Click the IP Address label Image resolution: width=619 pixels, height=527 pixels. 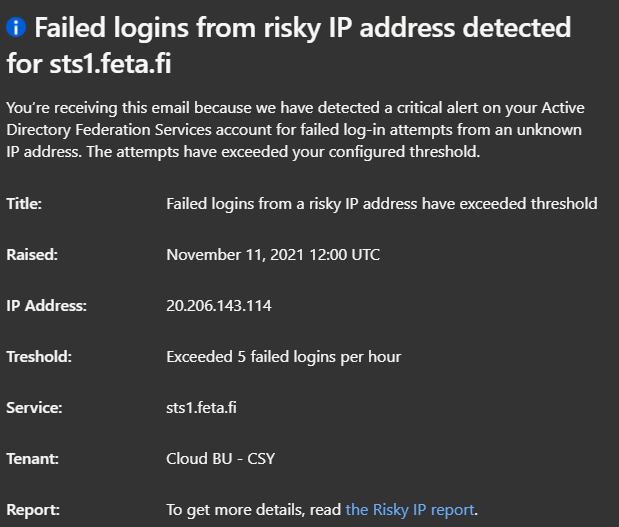[x=47, y=306]
